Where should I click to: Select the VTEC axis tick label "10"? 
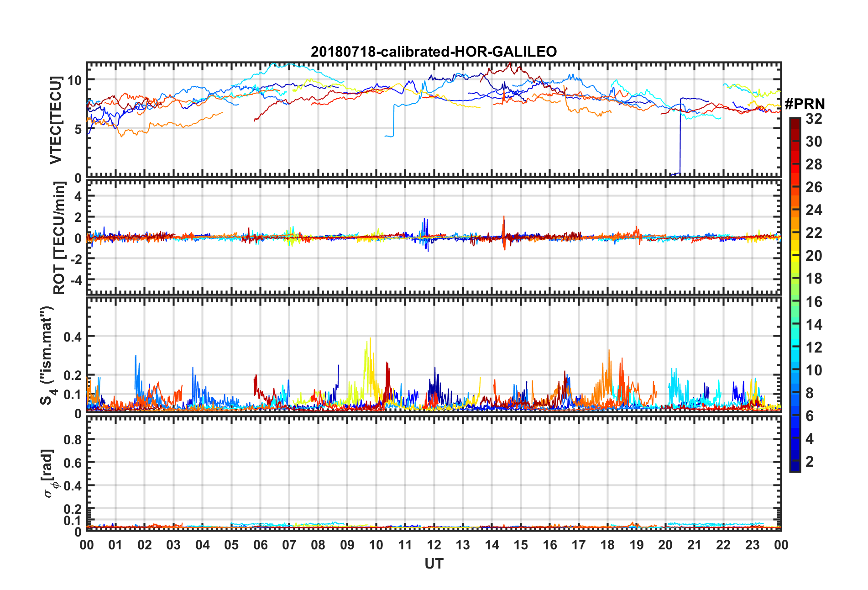[x=74, y=80]
